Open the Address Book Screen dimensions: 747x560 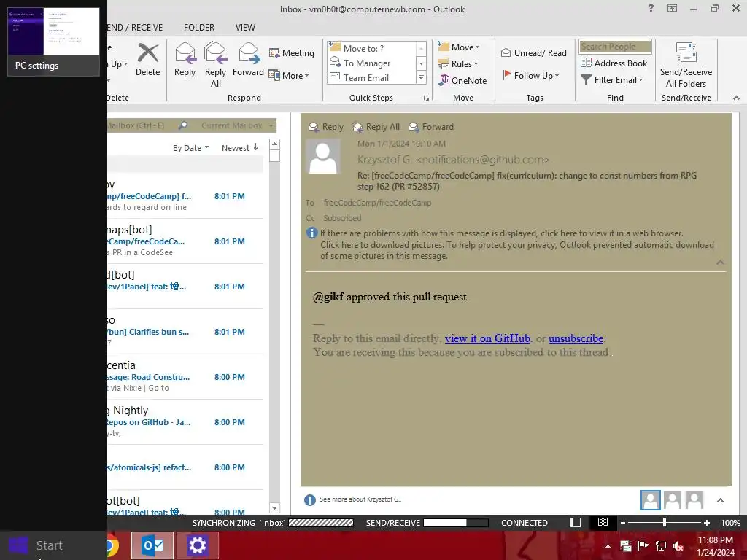[x=614, y=63]
